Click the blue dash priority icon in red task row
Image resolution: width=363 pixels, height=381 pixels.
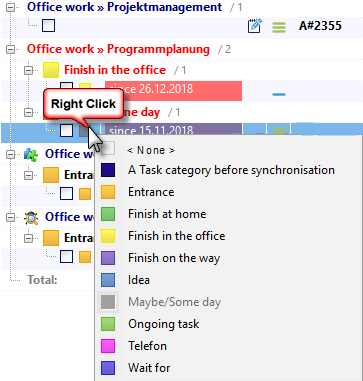[279, 94]
